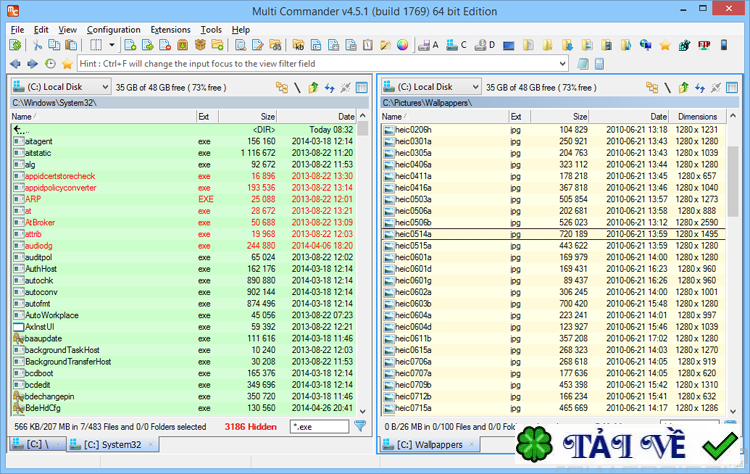The height and width of the screenshot is (474, 750).
Task: Click left panel go-up-folder icon
Action: (x=313, y=88)
